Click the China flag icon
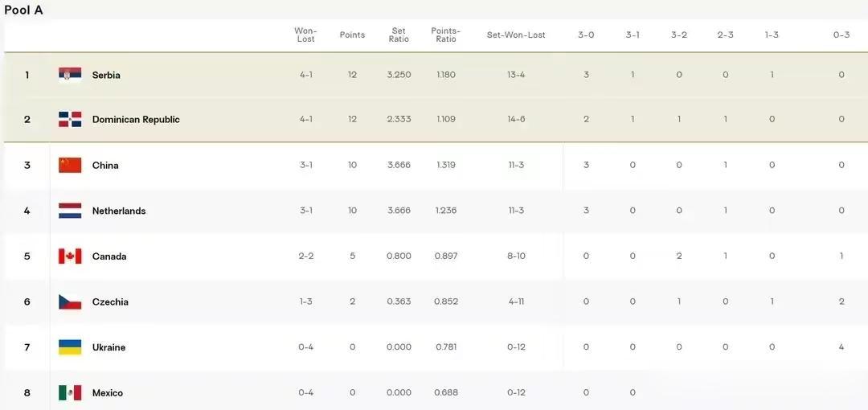 (x=70, y=165)
